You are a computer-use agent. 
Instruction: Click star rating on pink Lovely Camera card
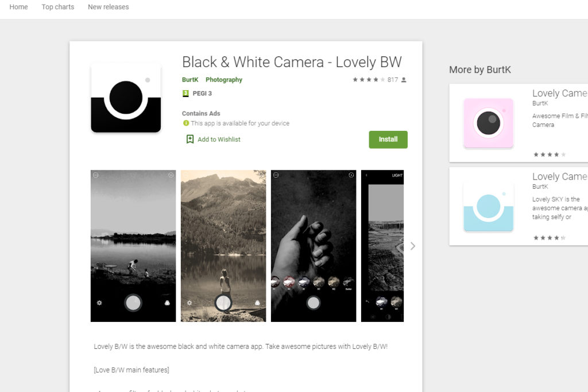click(550, 154)
